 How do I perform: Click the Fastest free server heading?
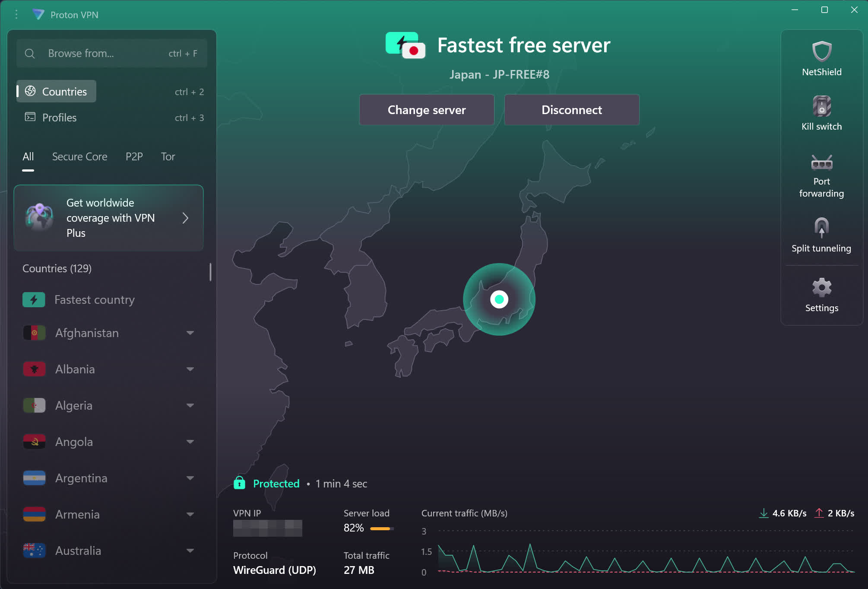point(524,45)
